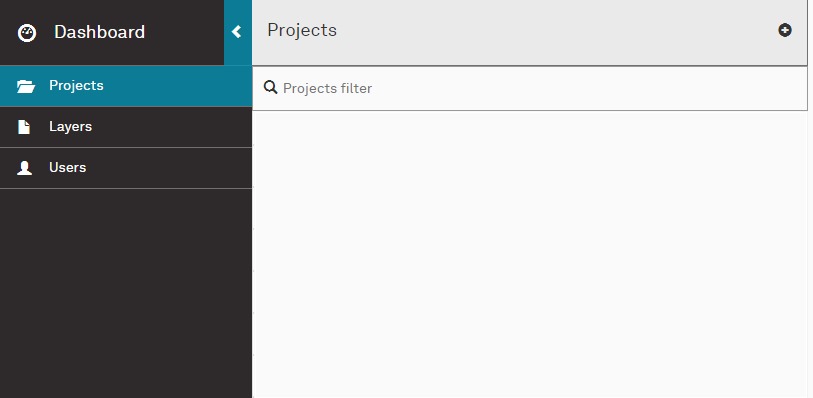Open the Layers sidebar menu item
The width and height of the screenshot is (813, 398).
[x=126, y=127]
